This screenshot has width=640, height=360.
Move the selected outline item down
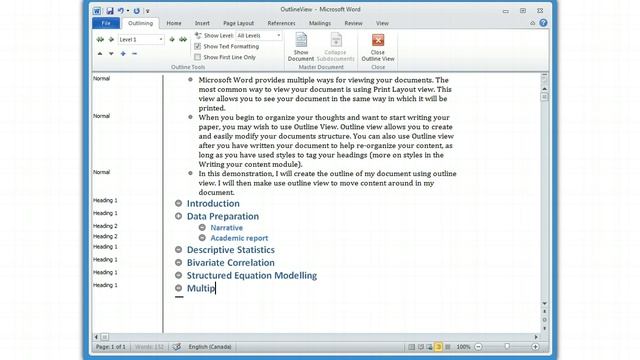click(x=111, y=53)
